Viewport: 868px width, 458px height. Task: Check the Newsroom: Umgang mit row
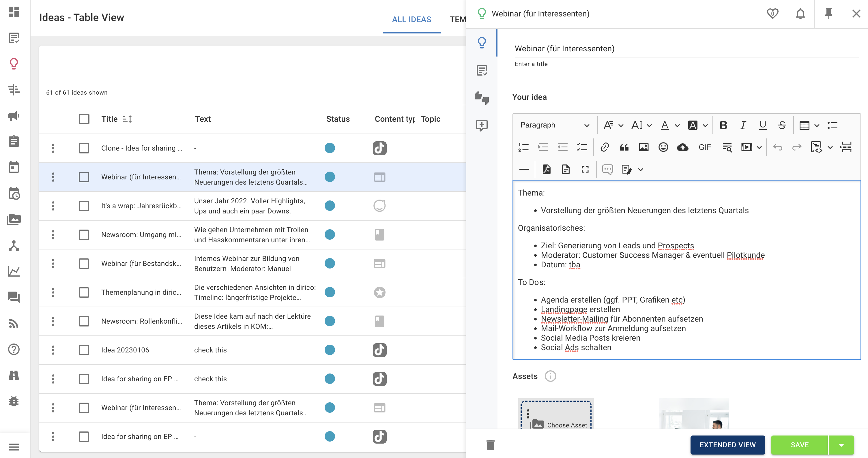tap(84, 235)
